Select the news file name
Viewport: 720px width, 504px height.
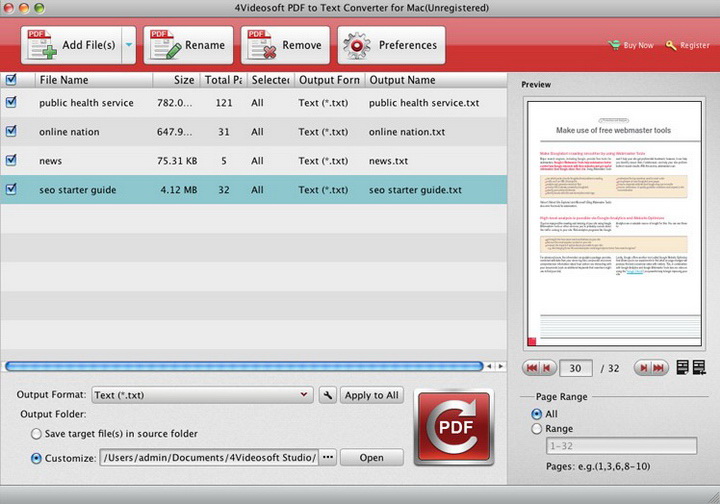51,161
